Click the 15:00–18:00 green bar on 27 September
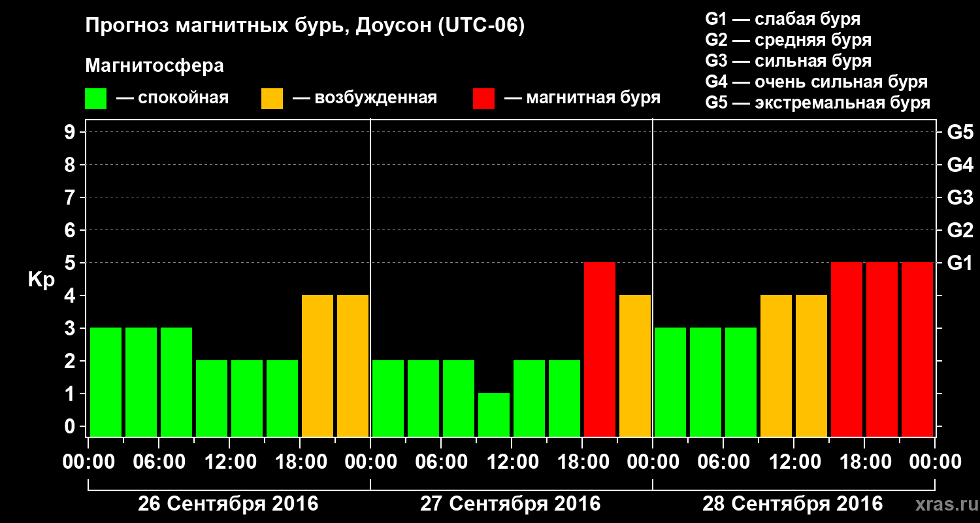The height and width of the screenshot is (523, 980). click(564, 398)
